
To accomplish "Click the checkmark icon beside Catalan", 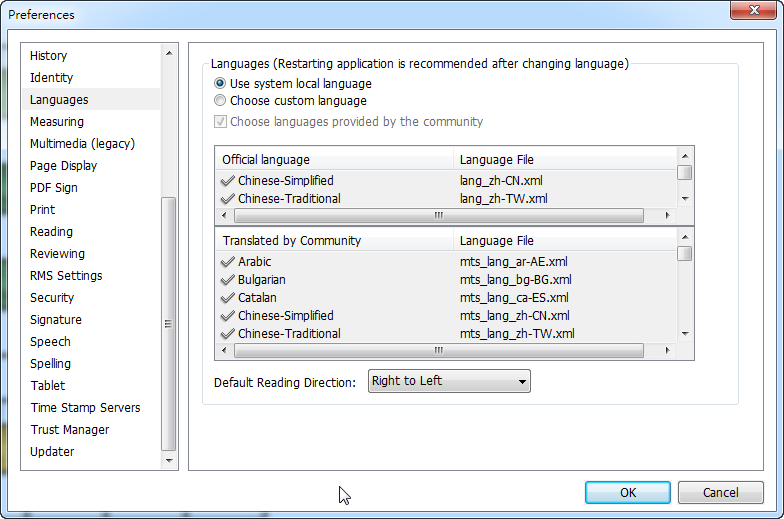I will coord(228,298).
